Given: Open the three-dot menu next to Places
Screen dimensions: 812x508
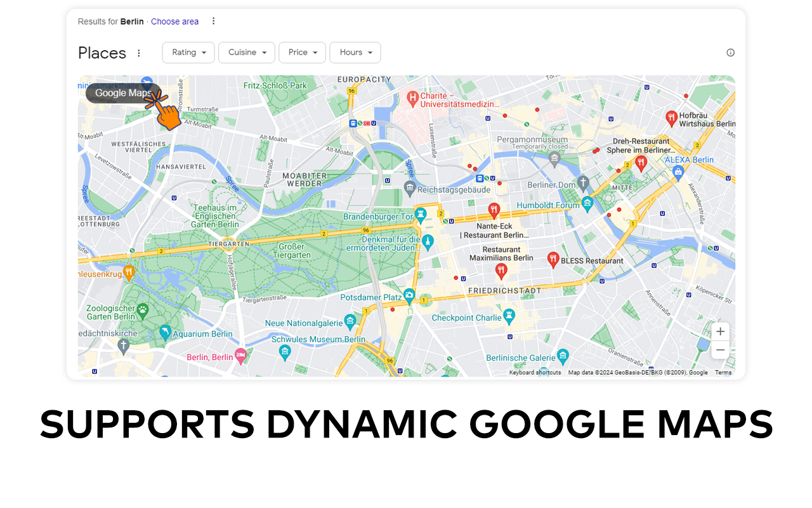Looking at the screenshot, I should (x=139, y=53).
